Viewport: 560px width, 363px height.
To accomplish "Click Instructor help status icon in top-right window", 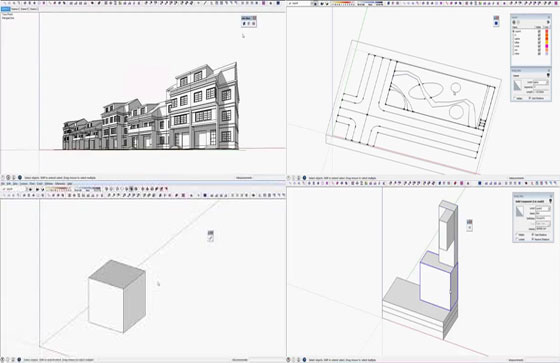I will pos(305,178).
